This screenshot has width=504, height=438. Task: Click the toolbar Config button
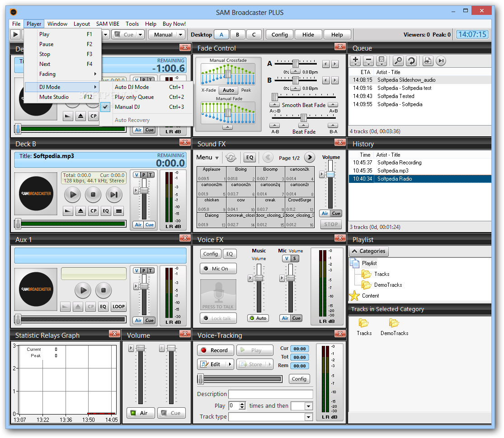280,35
